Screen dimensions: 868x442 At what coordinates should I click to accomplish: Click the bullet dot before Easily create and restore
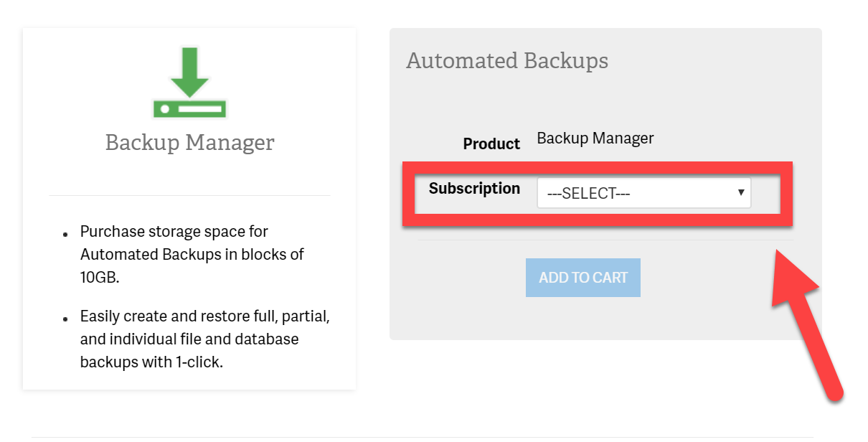[x=65, y=319]
